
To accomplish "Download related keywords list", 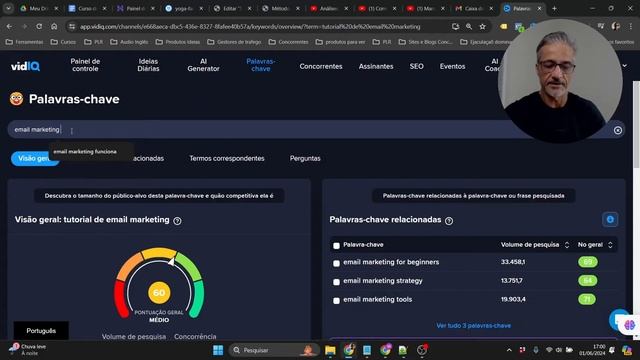I will click(x=610, y=220).
